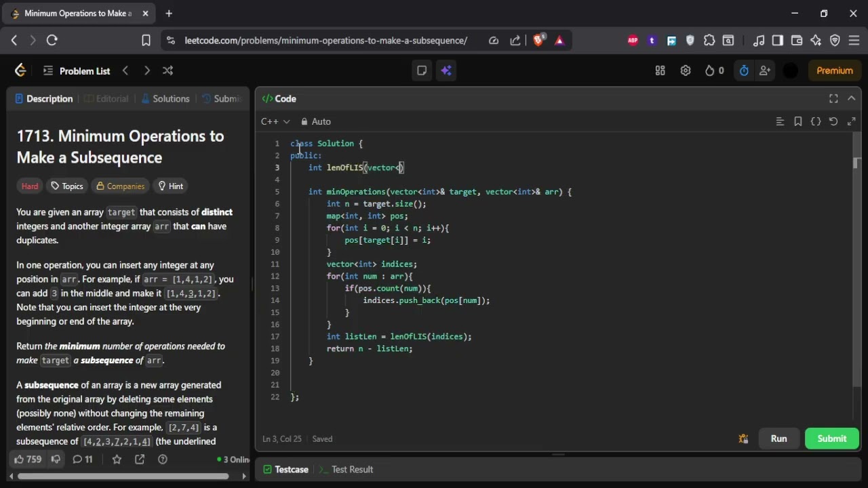Reload the page in browser
The width and height of the screenshot is (868, 488).
tap(52, 41)
